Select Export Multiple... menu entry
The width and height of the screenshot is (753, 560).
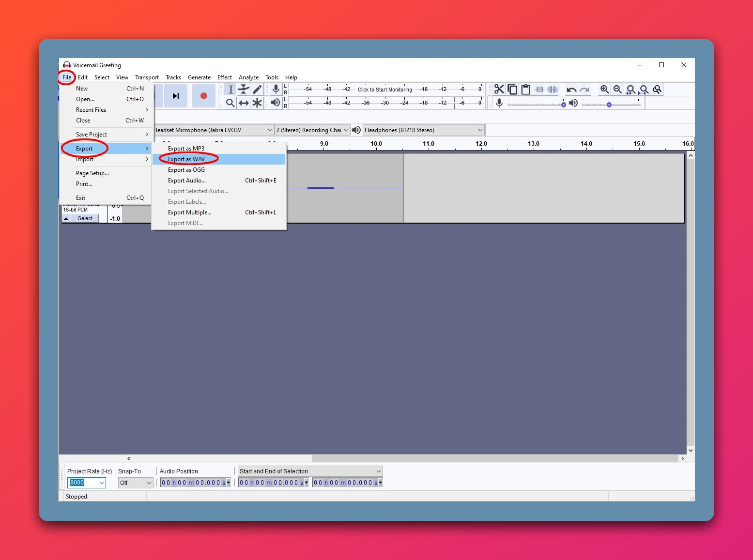(x=190, y=212)
